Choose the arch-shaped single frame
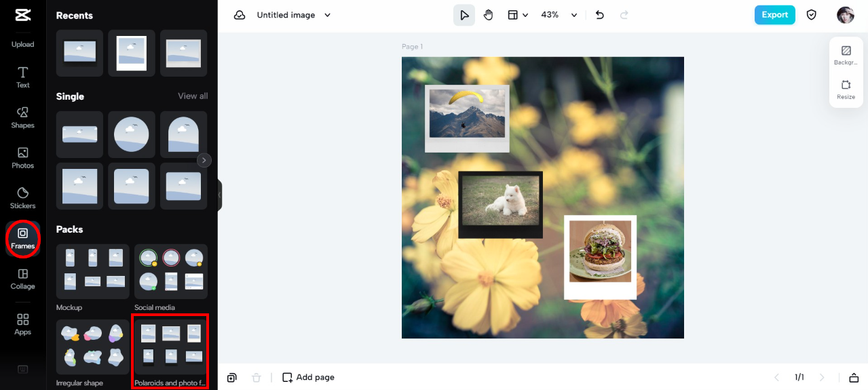The height and width of the screenshot is (390, 868). 184,134
